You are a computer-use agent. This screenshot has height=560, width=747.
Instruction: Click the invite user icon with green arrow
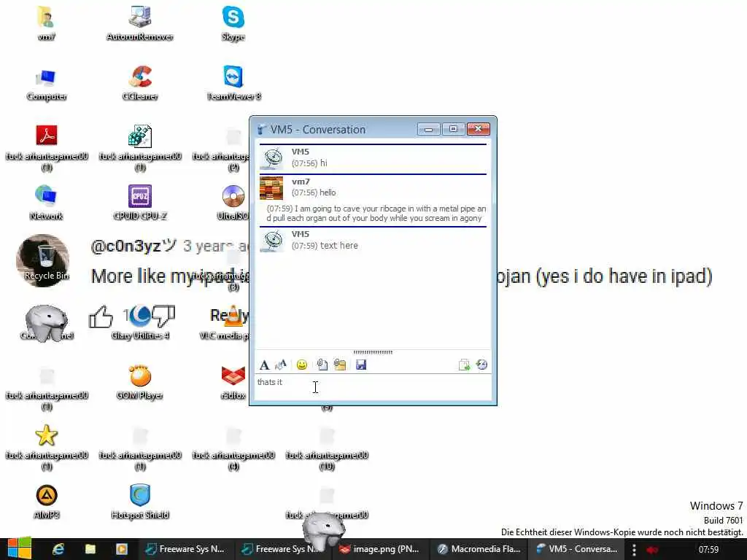[x=464, y=365]
